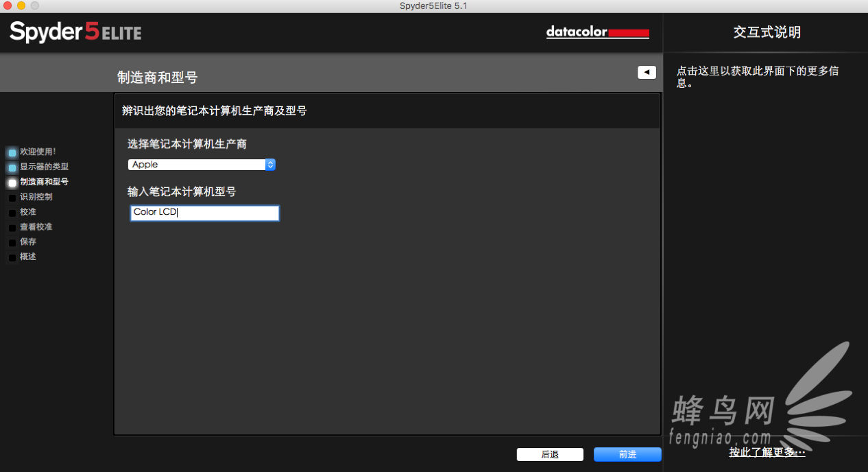Click the laptop model input field
Screen dimensions: 868x472
tap(204, 213)
